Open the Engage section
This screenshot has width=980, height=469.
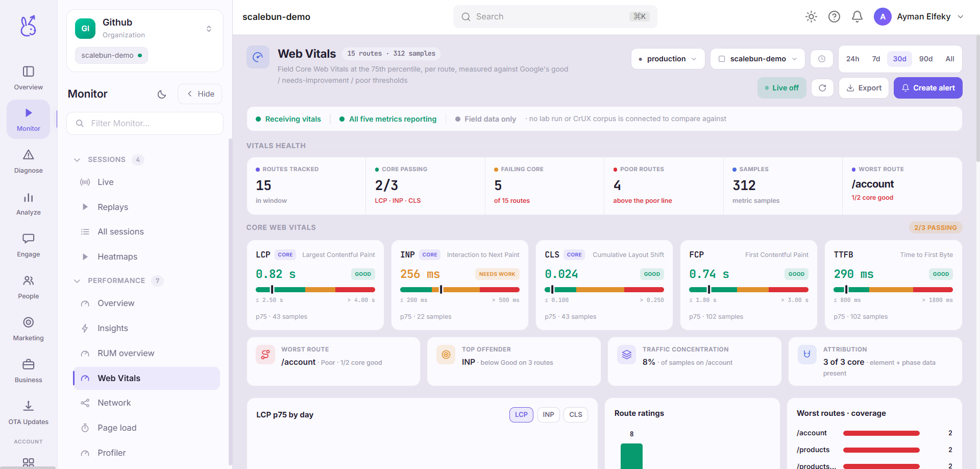[x=28, y=245]
